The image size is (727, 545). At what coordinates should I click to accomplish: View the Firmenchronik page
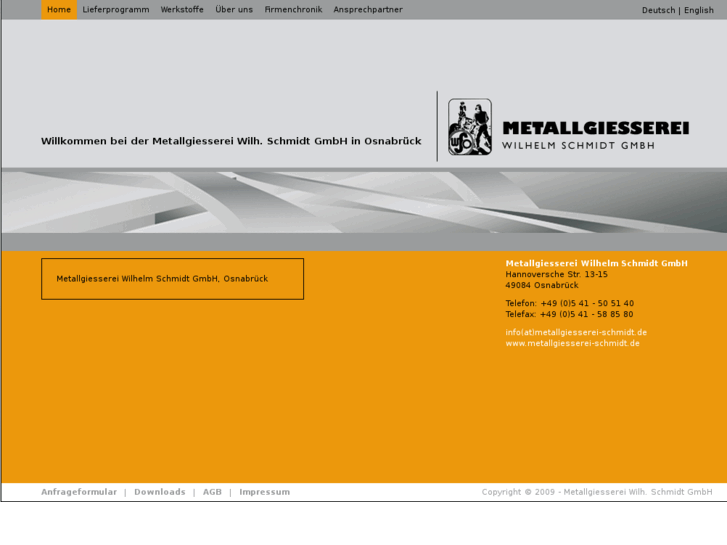[293, 10]
